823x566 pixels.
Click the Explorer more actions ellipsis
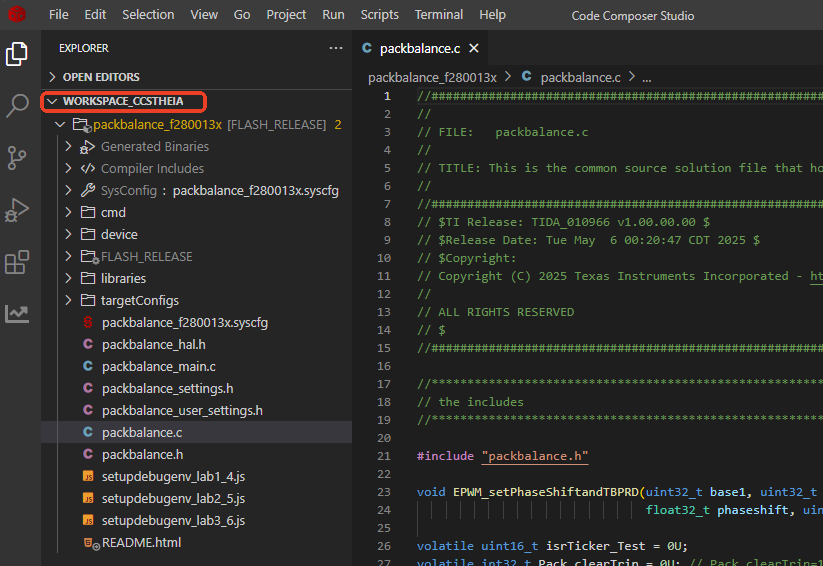[335, 48]
